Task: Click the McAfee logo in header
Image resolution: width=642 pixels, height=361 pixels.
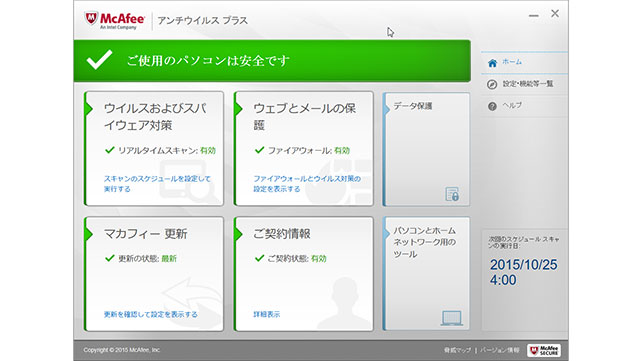Action: (115, 20)
